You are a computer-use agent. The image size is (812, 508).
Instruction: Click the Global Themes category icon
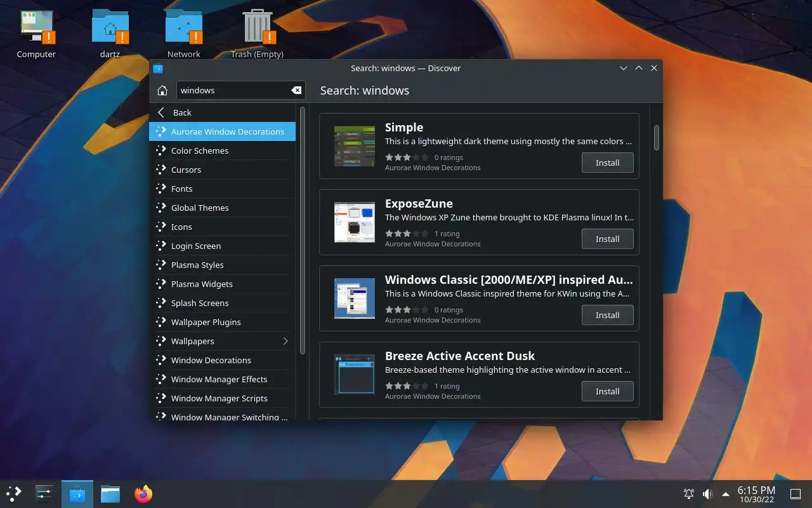tap(160, 208)
